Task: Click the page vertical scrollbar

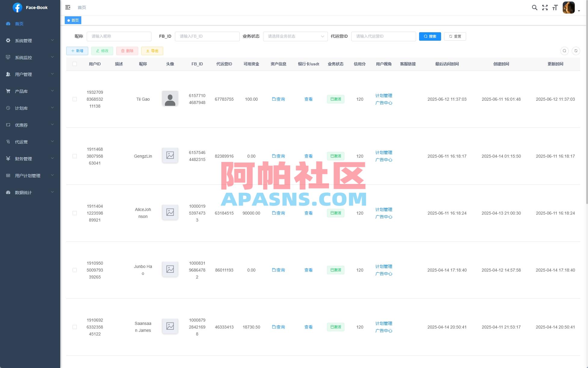Action: coord(587,102)
